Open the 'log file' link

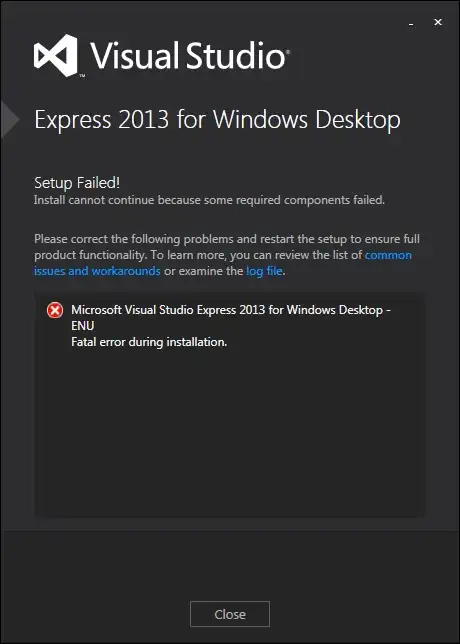tap(264, 271)
